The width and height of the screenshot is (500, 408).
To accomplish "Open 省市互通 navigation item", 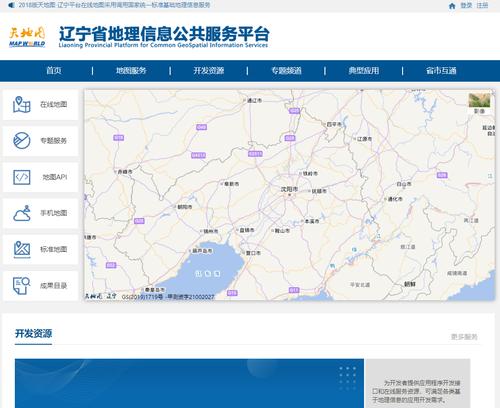I will click(441, 71).
